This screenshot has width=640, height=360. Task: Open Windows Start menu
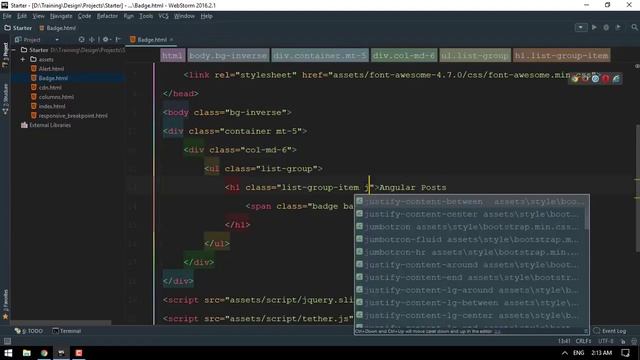pyautogui.click(x=8, y=353)
